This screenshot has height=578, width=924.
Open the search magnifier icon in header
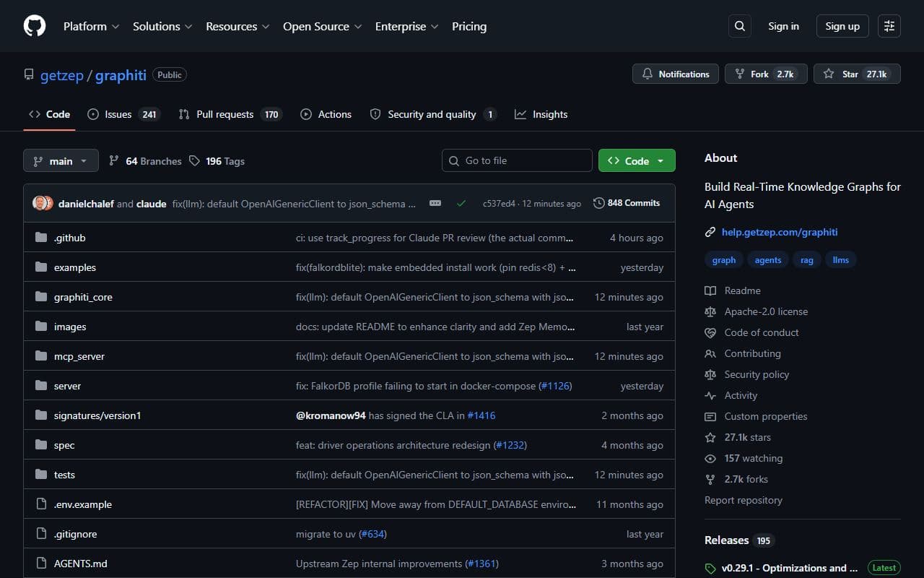pos(739,26)
